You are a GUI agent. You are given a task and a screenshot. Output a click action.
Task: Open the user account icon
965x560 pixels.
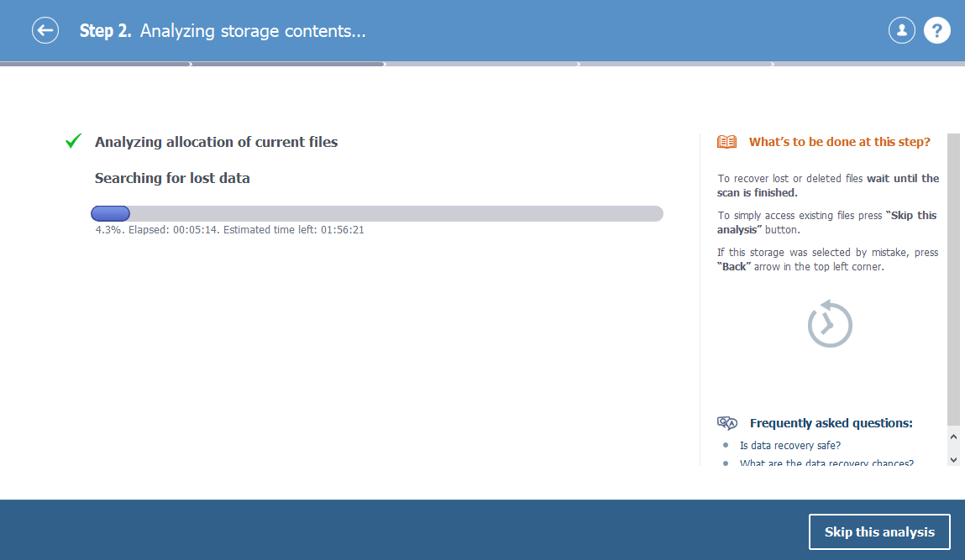click(x=902, y=30)
